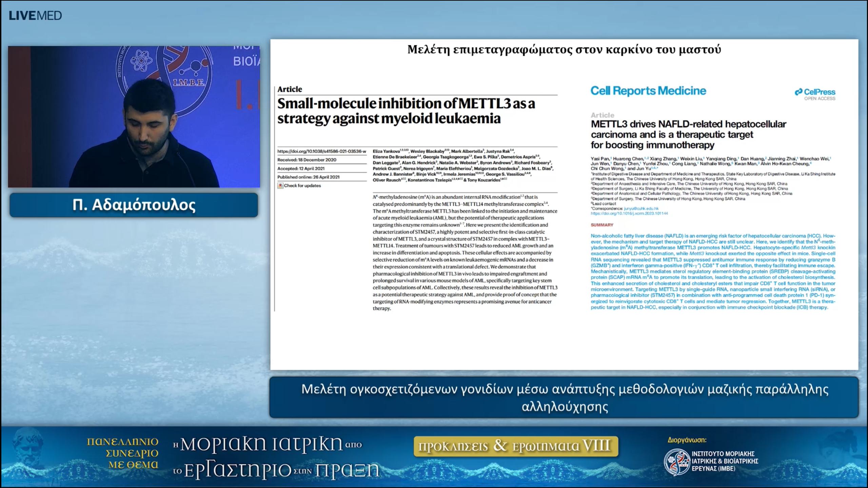
Task: Toggle the SUMMARY section highlight
Action: pyautogui.click(x=601, y=224)
